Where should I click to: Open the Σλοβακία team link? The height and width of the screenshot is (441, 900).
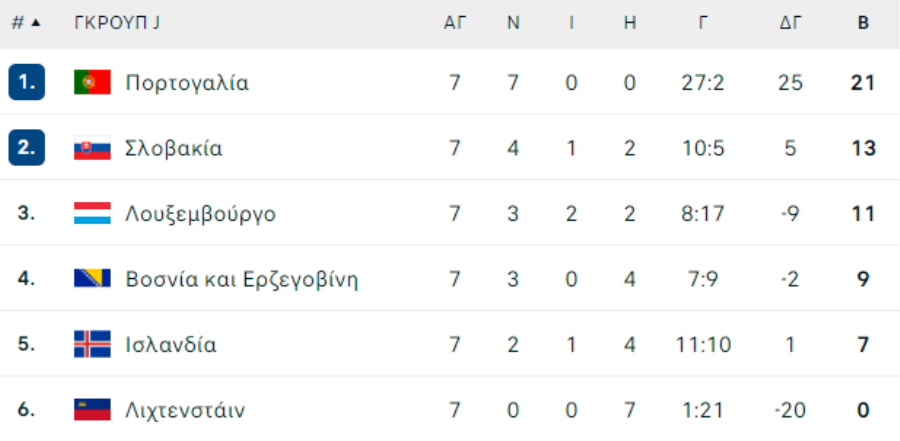(173, 149)
